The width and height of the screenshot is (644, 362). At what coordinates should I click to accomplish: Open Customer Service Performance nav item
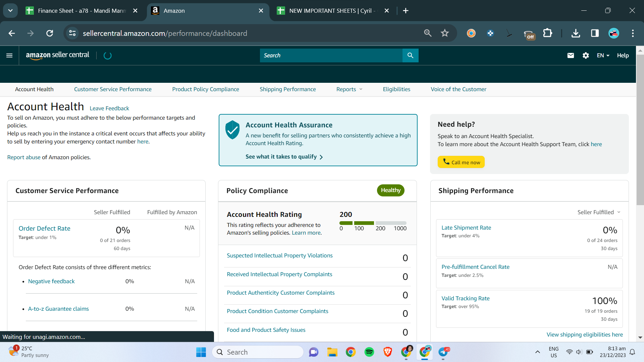(x=113, y=89)
